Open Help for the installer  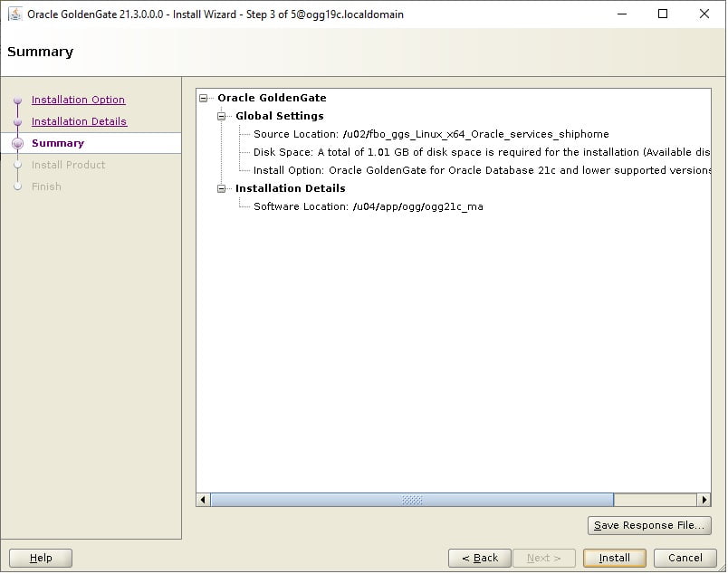(x=41, y=558)
